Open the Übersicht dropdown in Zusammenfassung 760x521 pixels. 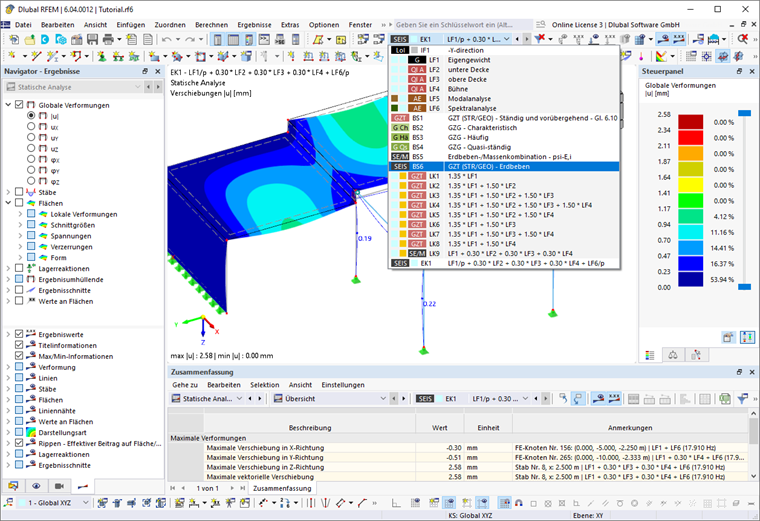[x=330, y=398]
